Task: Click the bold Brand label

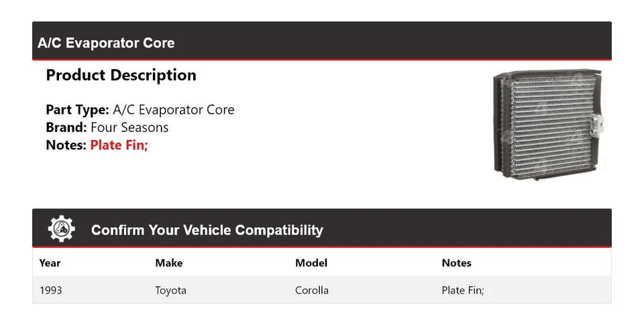Action: coord(66,127)
